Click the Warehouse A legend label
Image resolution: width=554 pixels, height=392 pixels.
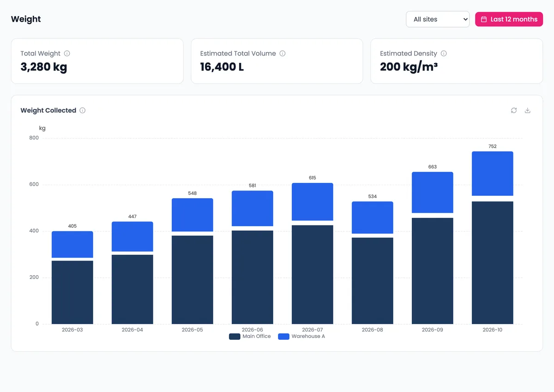[308, 337]
